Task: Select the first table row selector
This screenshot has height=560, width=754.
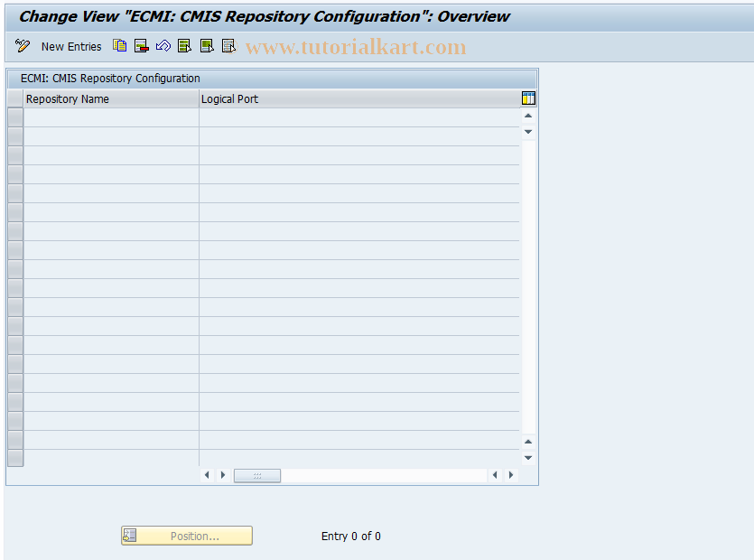Action: 15,117
